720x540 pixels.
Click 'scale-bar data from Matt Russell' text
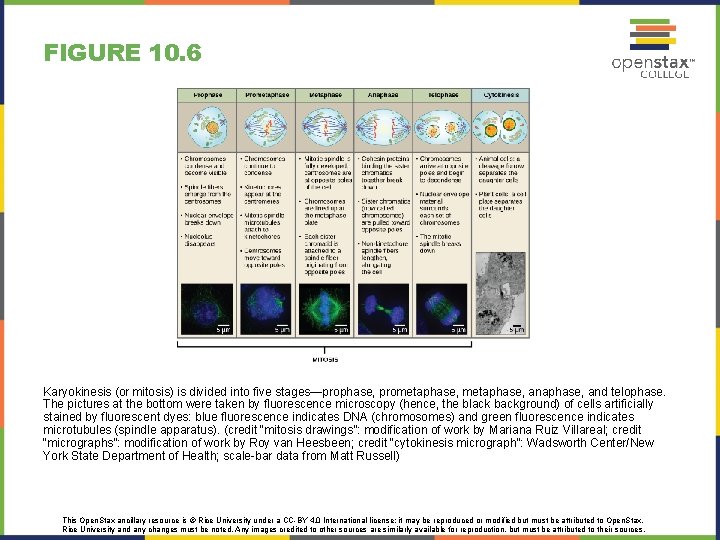pos(311,456)
